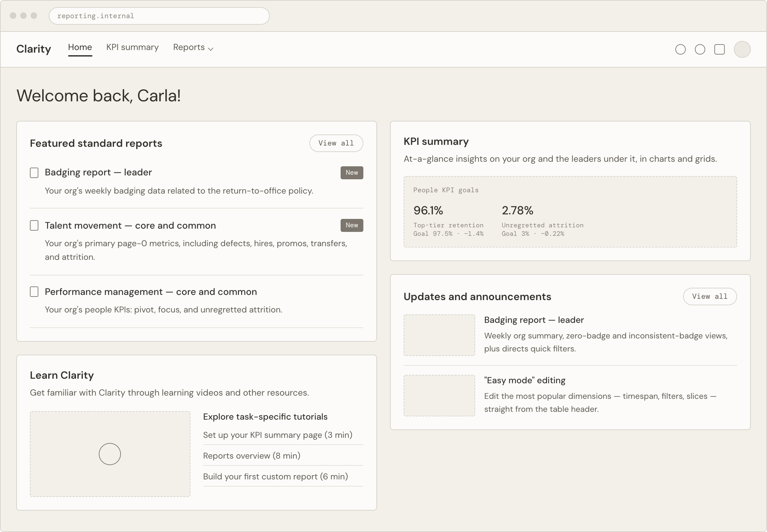Open "Easy mode" editing announcement title
The height and width of the screenshot is (532, 767).
(525, 380)
